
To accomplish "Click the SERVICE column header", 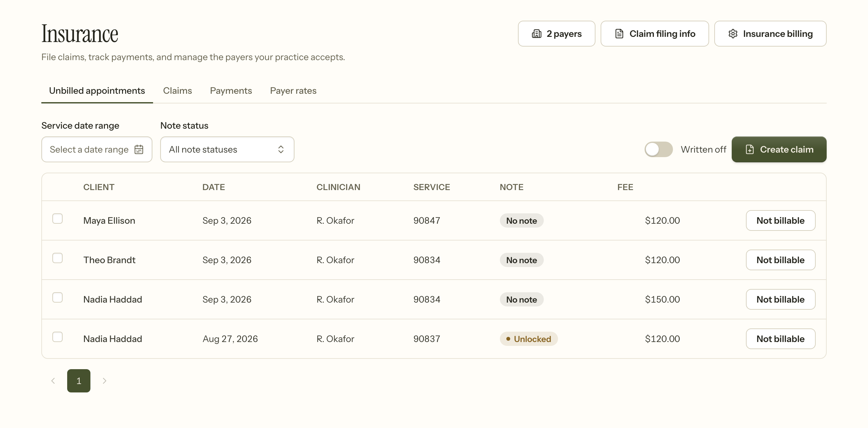I will 432,187.
